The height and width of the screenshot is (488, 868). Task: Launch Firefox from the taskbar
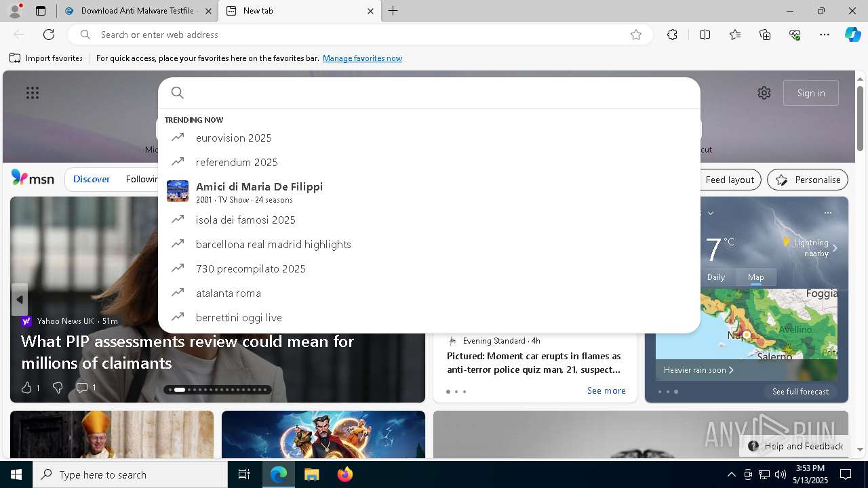tap(344, 474)
